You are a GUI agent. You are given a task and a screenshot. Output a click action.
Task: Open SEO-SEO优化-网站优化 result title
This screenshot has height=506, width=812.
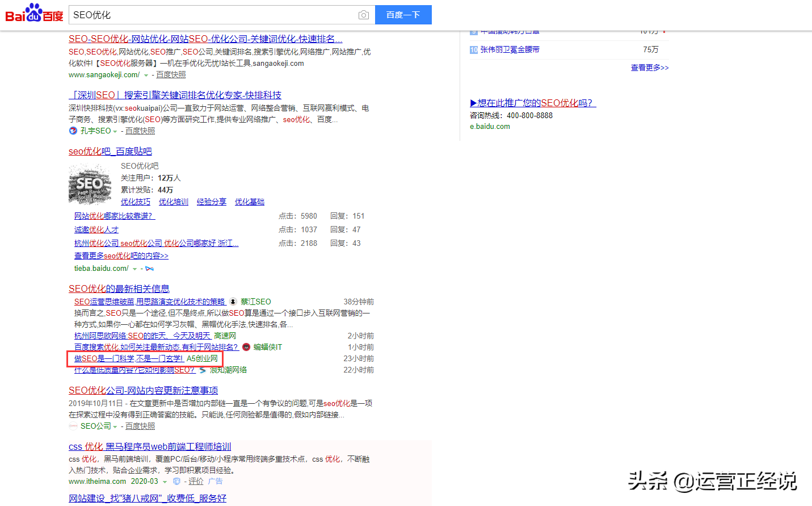(205, 39)
